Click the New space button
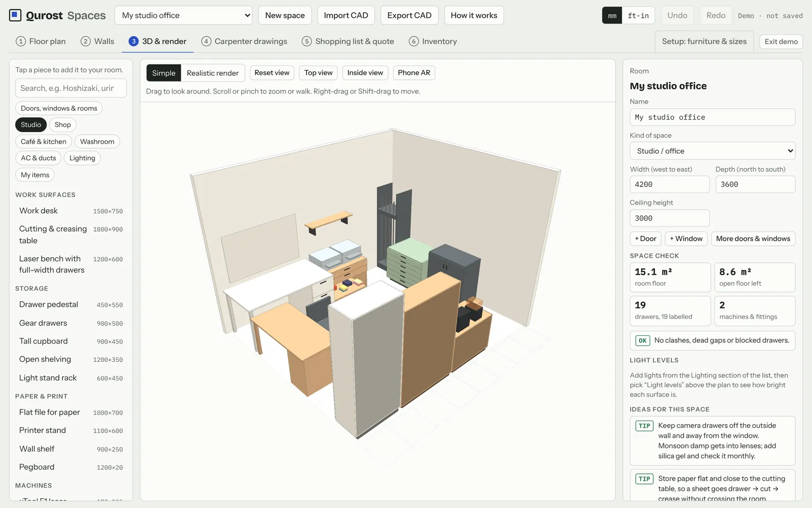This screenshot has height=508, width=812. 285,15
